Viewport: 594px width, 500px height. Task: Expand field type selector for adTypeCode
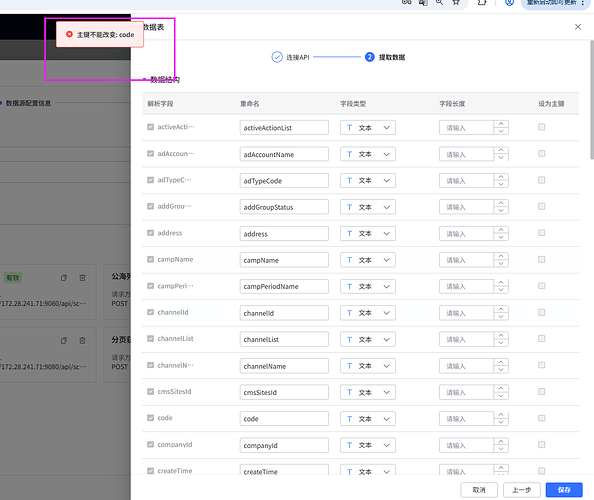[x=367, y=181]
